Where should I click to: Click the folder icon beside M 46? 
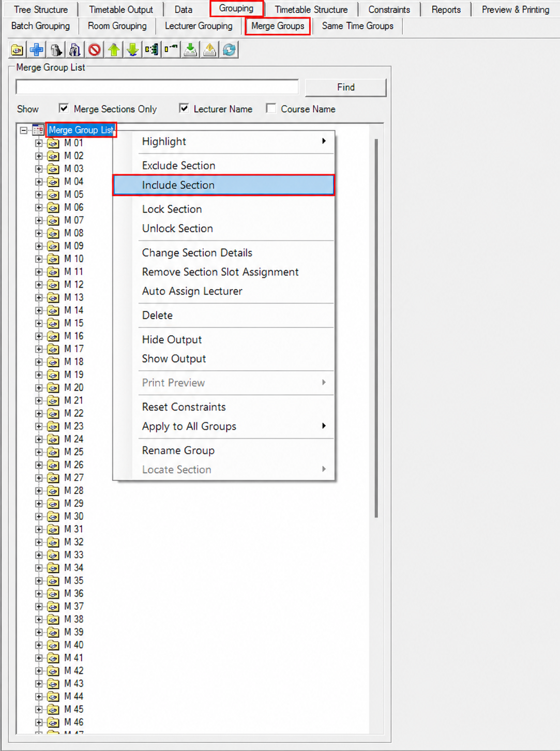click(53, 723)
